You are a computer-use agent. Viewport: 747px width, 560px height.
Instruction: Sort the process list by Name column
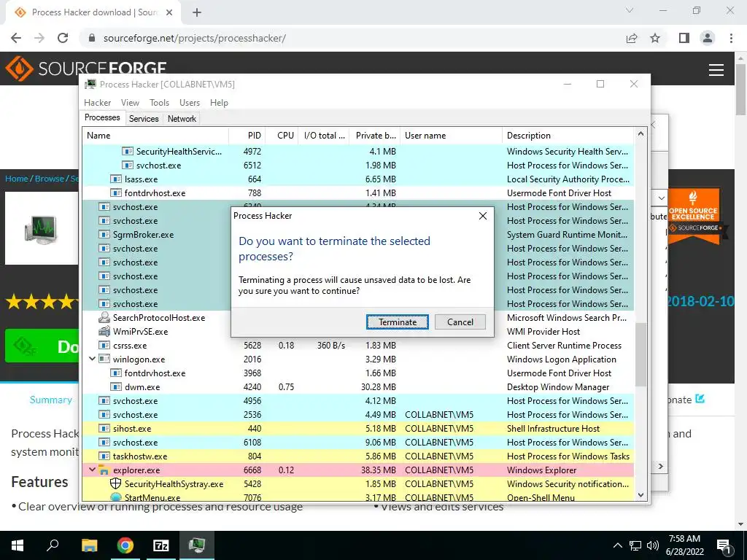pyautogui.click(x=155, y=135)
